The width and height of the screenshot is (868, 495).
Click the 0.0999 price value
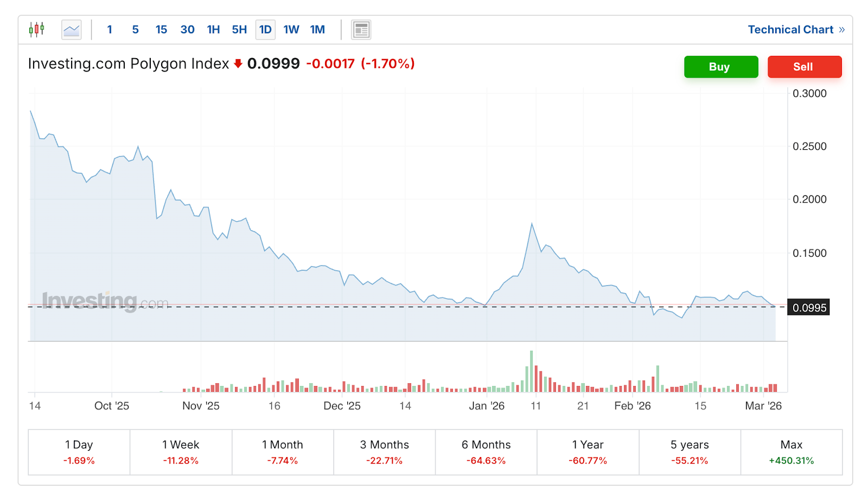pos(273,64)
